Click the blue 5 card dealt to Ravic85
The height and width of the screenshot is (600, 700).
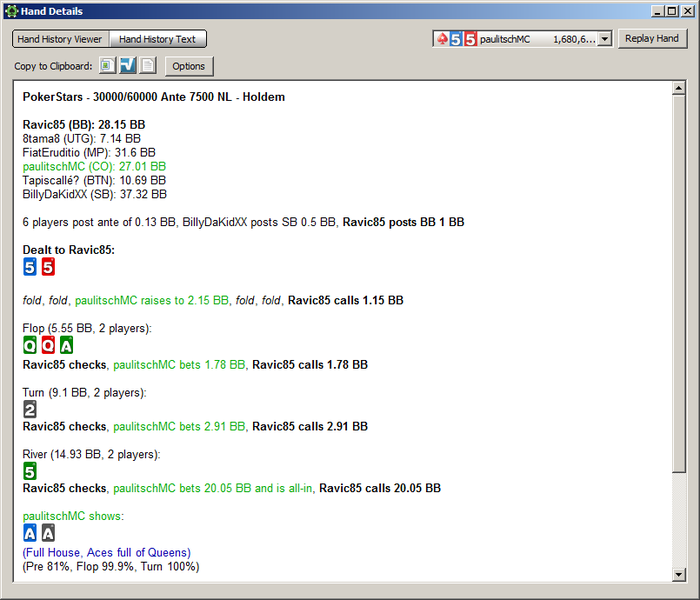[30, 267]
